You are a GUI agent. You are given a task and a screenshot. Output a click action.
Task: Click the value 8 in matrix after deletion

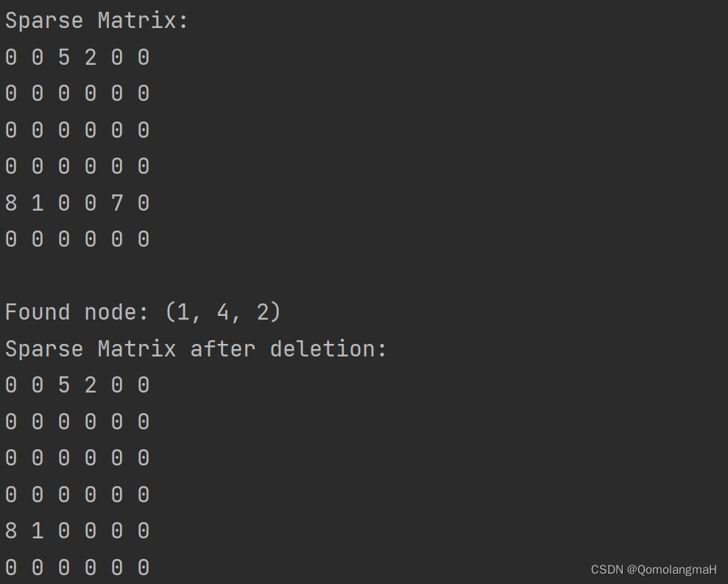tap(11, 530)
